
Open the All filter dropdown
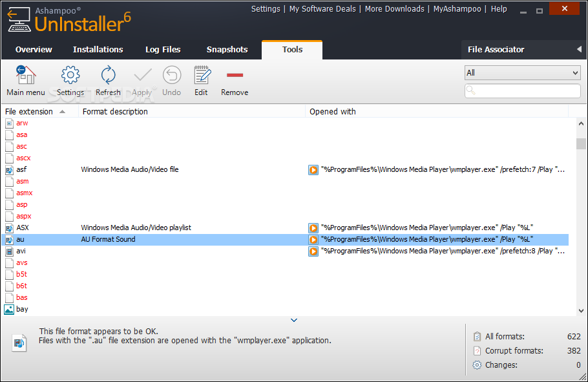[522, 73]
